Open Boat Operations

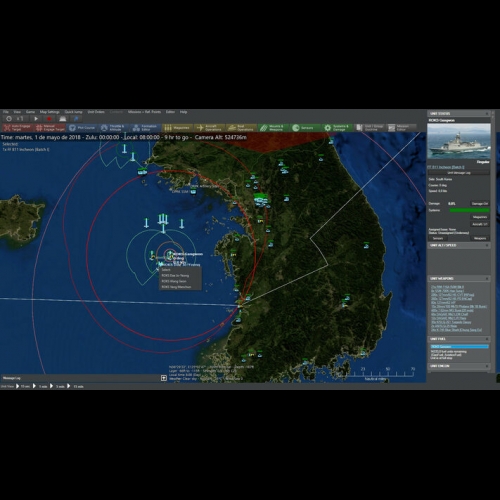[241, 128]
